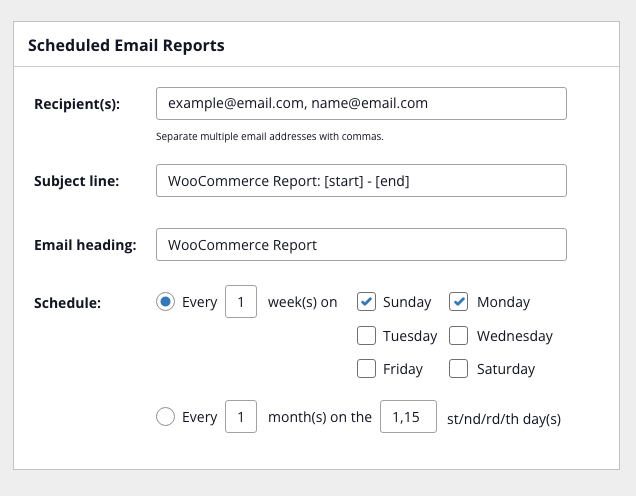Click the Recipient(s) email address field
This screenshot has width=636, height=496.
(361, 103)
